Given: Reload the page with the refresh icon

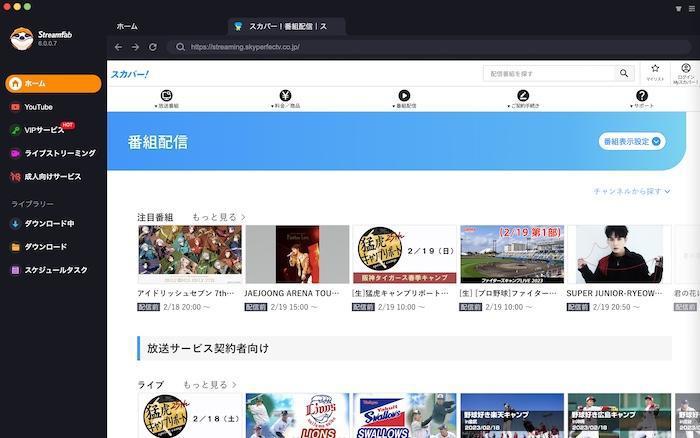Looking at the screenshot, I should tap(153, 47).
